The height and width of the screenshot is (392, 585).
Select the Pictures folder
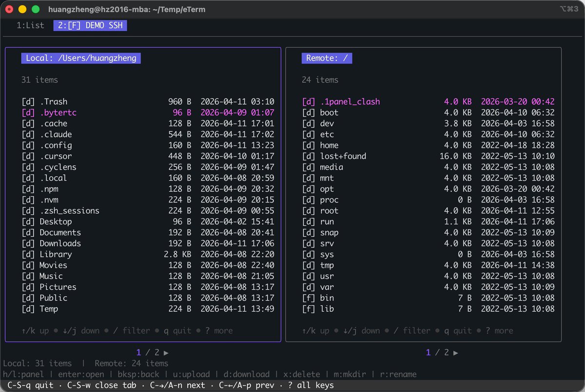pyautogui.click(x=148, y=287)
